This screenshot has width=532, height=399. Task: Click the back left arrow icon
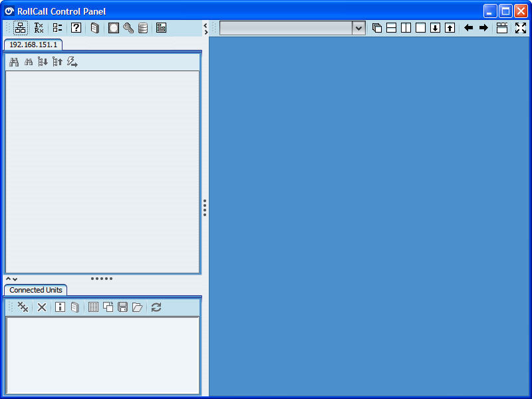[x=469, y=28]
